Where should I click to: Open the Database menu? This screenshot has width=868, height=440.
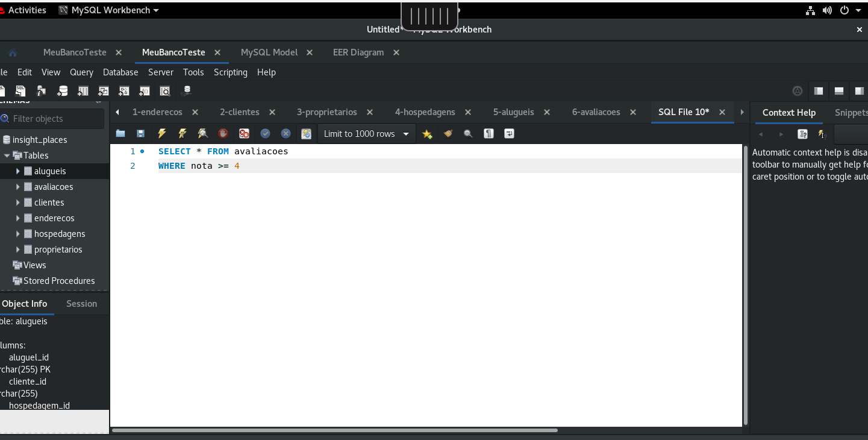120,72
